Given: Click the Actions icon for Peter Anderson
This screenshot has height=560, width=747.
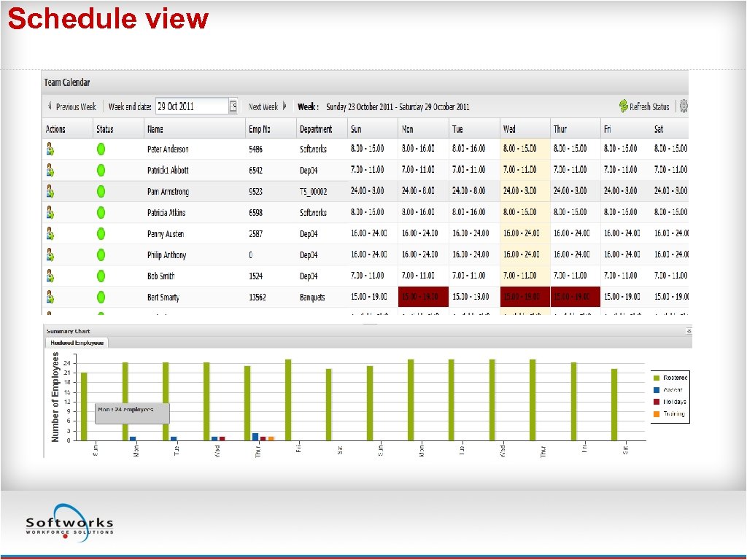Looking at the screenshot, I should click(50, 148).
